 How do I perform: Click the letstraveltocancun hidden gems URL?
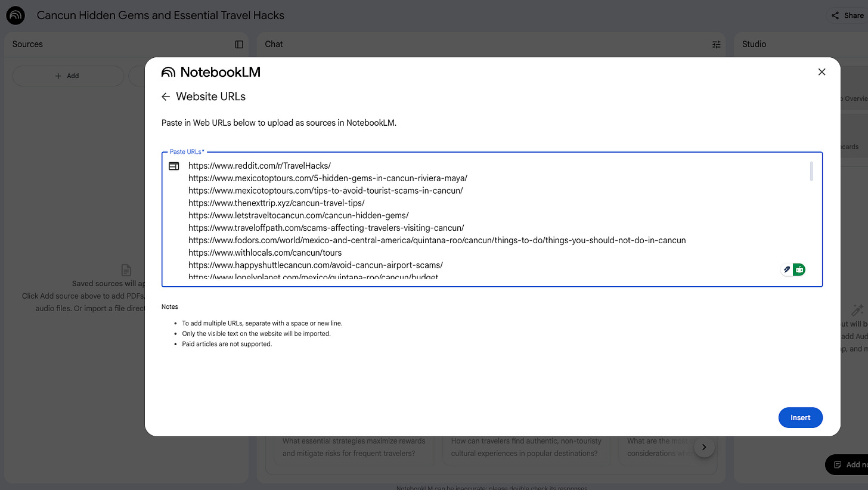[298, 215]
